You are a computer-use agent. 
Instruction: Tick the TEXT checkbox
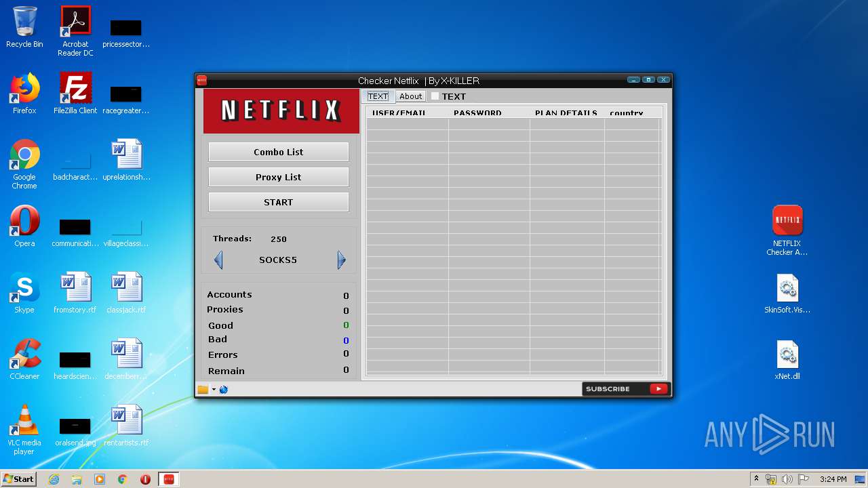pyautogui.click(x=435, y=96)
